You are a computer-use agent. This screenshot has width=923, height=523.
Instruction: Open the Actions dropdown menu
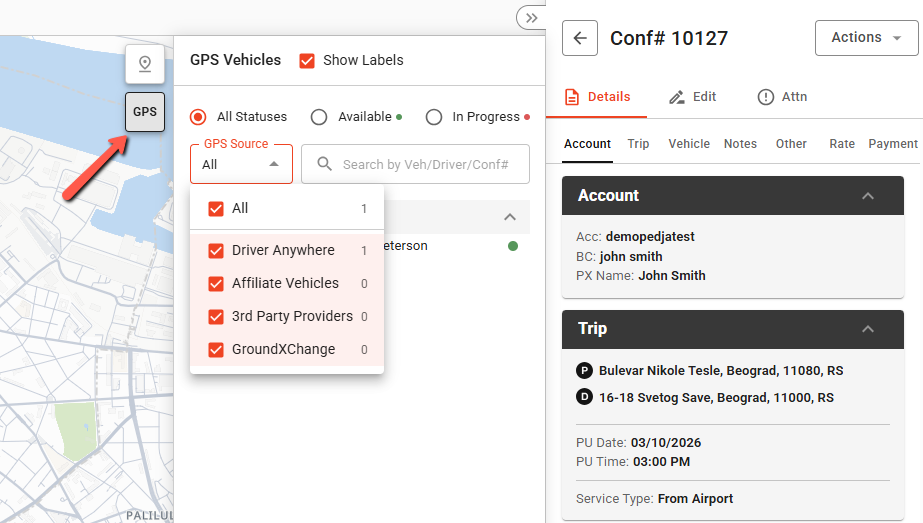867,38
